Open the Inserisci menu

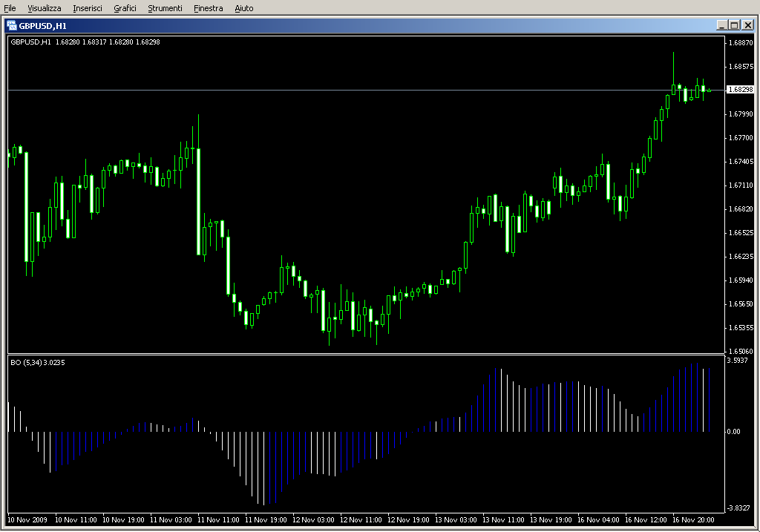pos(88,8)
